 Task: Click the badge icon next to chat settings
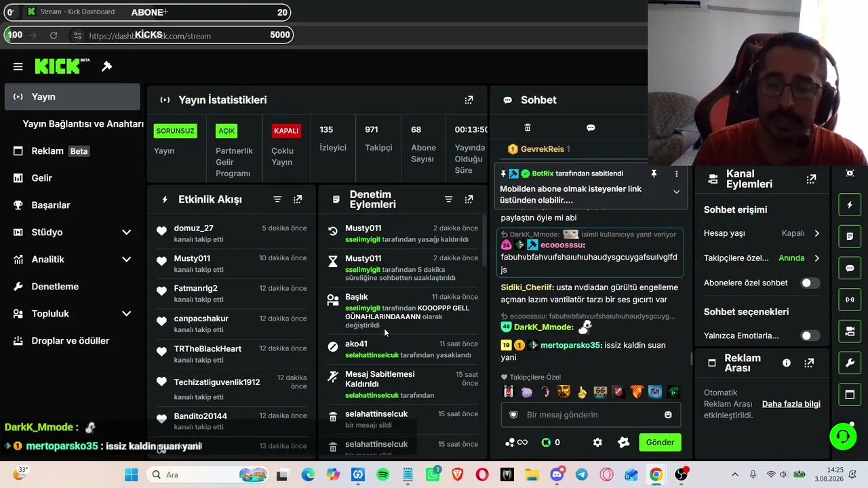point(624,442)
